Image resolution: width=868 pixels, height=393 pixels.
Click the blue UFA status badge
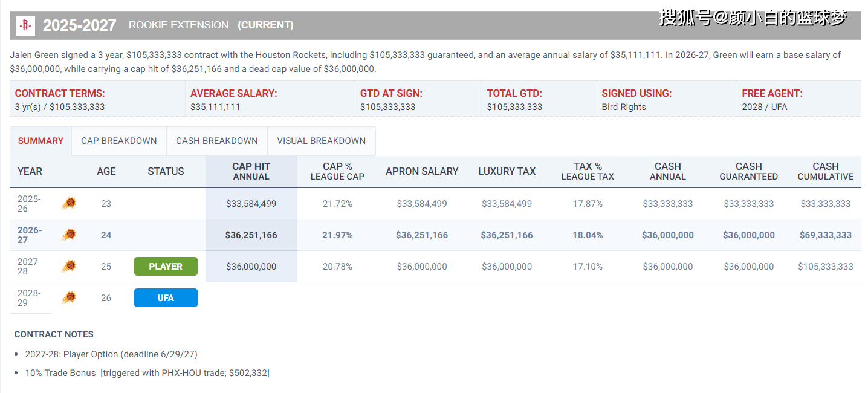(166, 298)
